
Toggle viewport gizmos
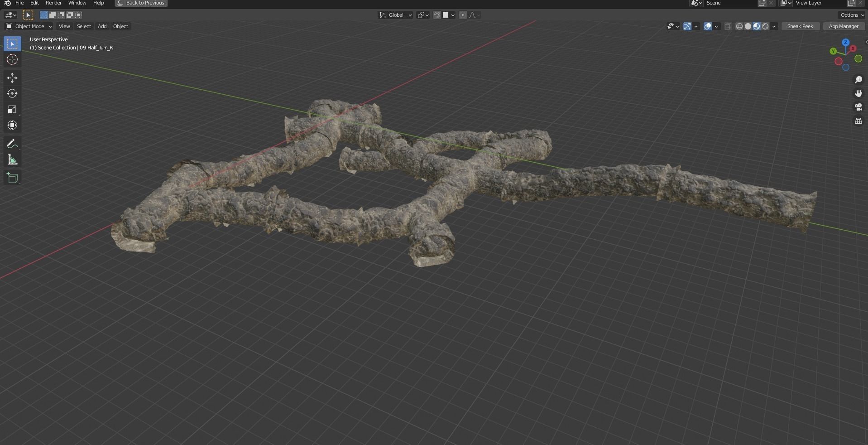[x=687, y=26]
